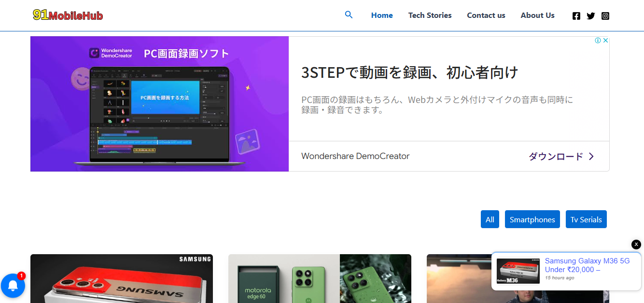Image resolution: width=644 pixels, height=303 pixels.
Task: Click the '15 hours ago' timestamp
Action: pos(560,278)
